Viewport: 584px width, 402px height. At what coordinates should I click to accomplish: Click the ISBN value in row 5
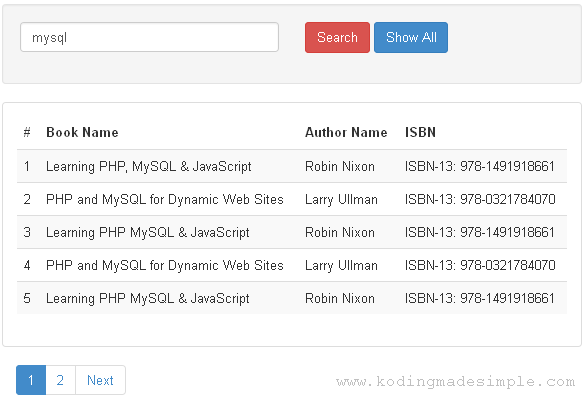pos(480,298)
